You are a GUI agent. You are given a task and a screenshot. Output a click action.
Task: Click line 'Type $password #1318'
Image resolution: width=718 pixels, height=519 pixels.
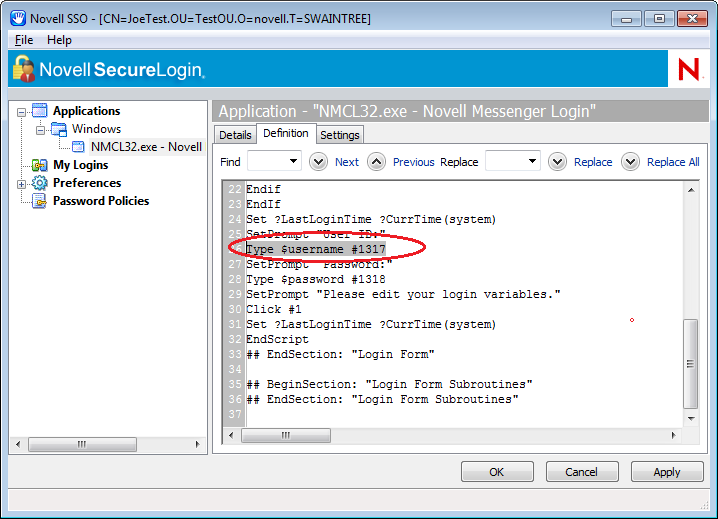(x=316, y=279)
